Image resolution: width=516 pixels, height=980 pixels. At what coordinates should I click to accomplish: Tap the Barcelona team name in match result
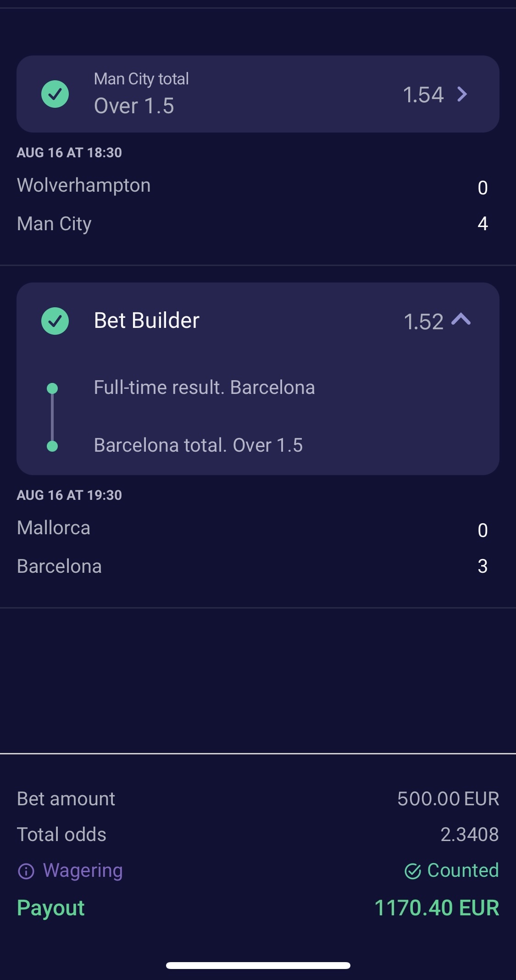coord(59,567)
